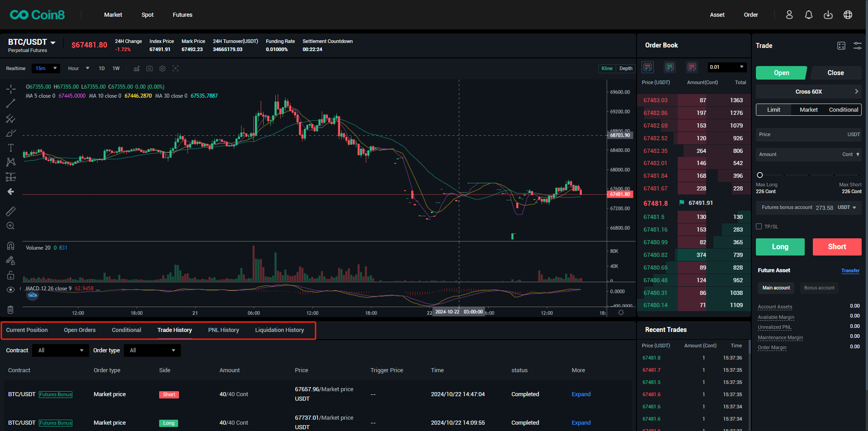868x431 pixels.
Task: Switch to the PNL History tab
Action: [223, 330]
